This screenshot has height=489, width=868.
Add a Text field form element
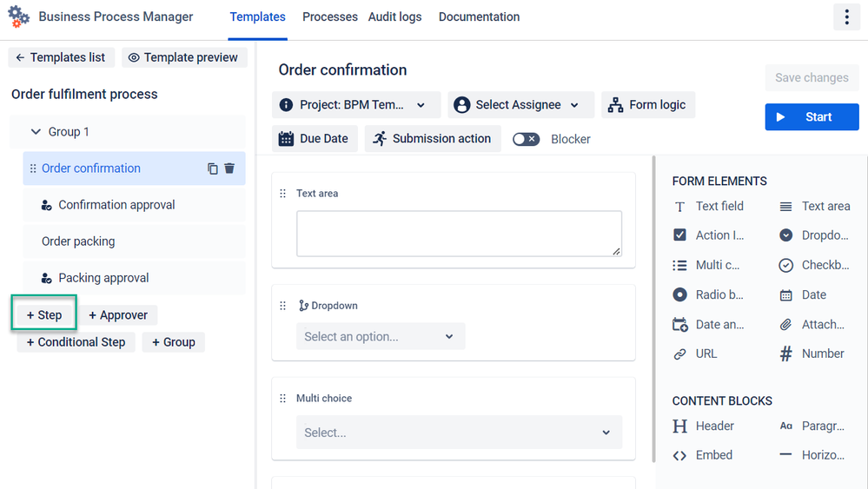(709, 207)
